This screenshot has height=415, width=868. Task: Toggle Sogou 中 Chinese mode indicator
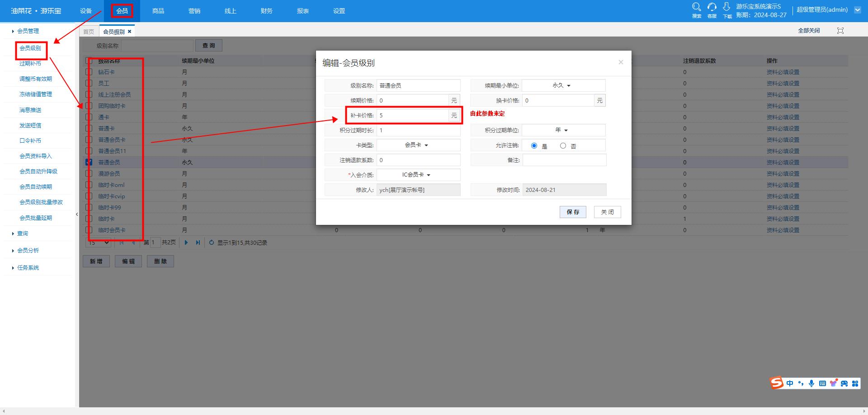pos(790,383)
